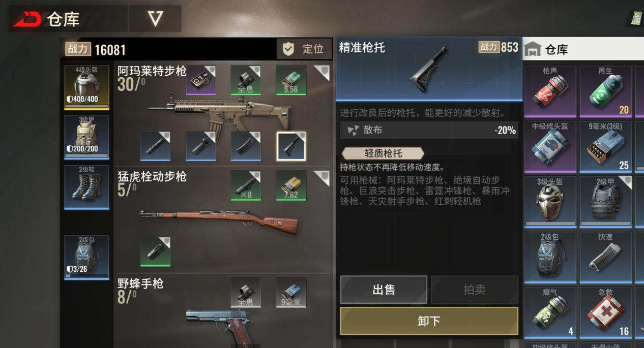Click the 轻质枪托 perk tag
The height and width of the screenshot is (348, 644).
pos(383,153)
